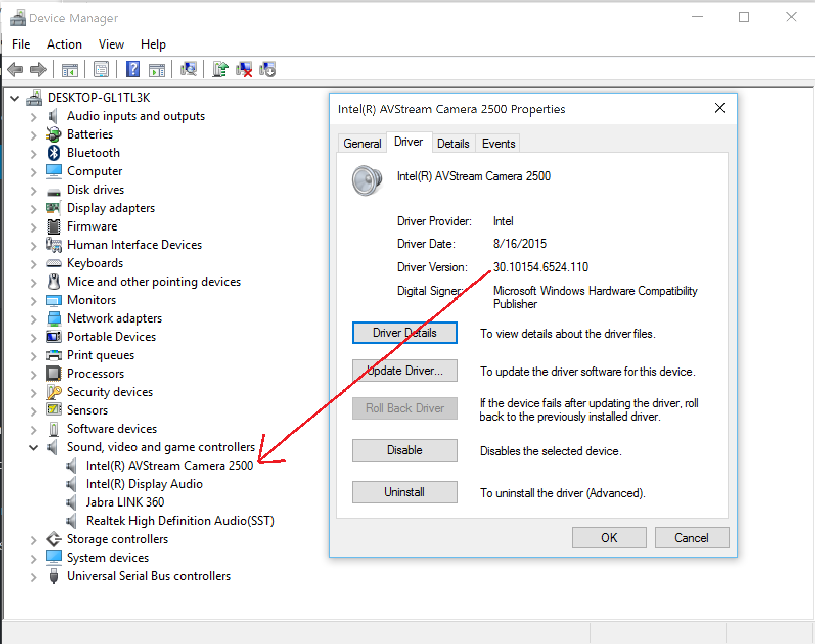Click the Update Driver Software toolbar icon
Screen dimensions: 815x644
[x=220, y=69]
